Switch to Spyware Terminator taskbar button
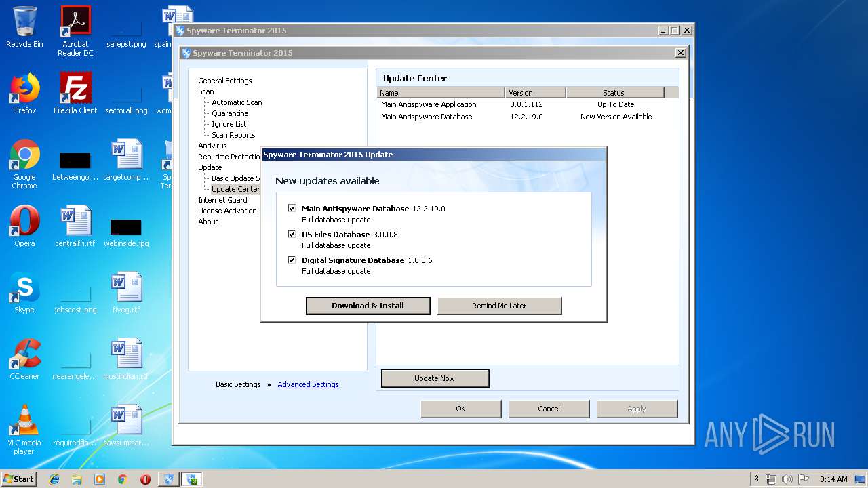 click(168, 479)
